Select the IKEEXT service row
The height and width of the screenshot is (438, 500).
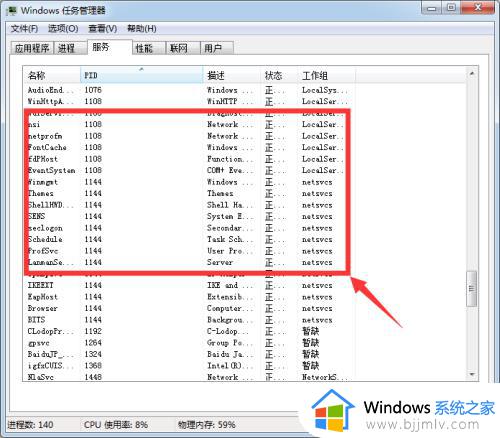[x=188, y=285]
